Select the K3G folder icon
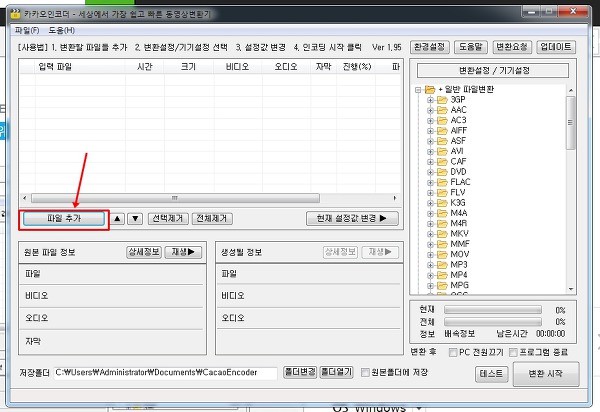 442,203
